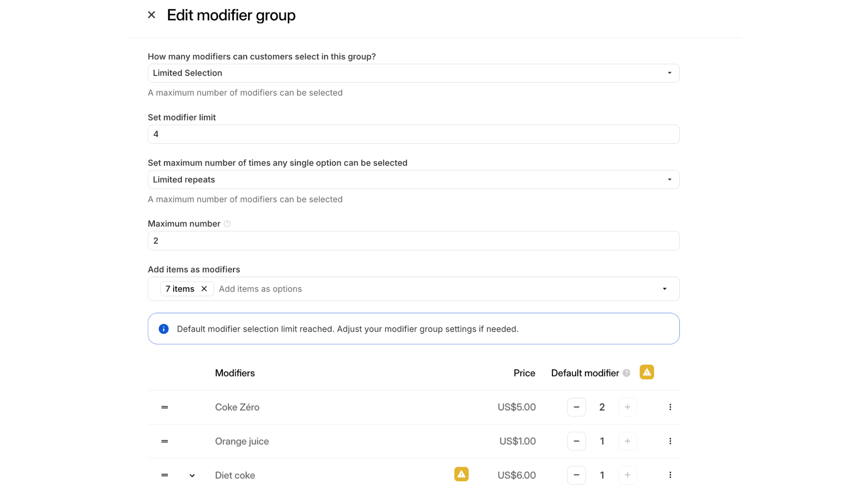Click the Diet coke warning icon

click(x=461, y=474)
